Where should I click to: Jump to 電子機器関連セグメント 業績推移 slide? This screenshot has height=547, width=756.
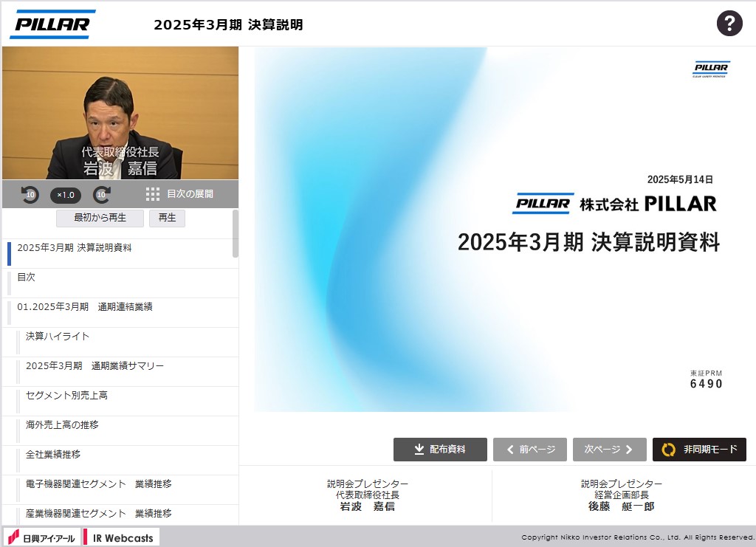coord(120,489)
